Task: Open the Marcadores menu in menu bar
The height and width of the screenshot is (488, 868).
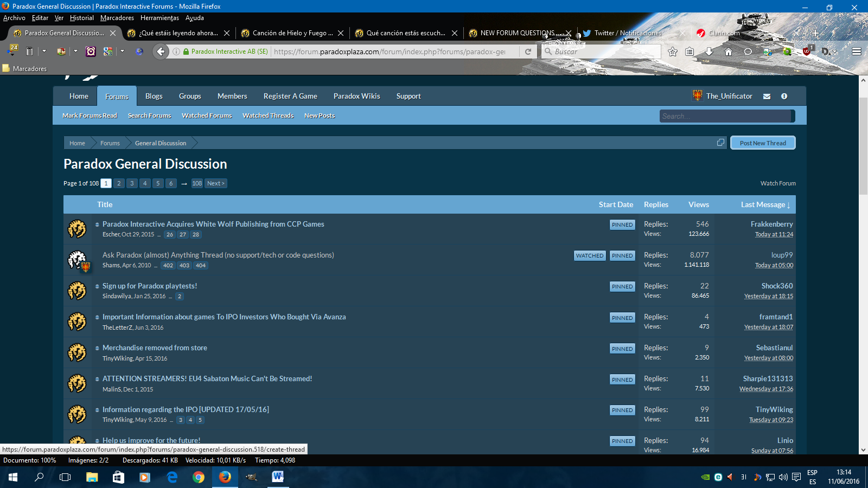Action: 117,18
